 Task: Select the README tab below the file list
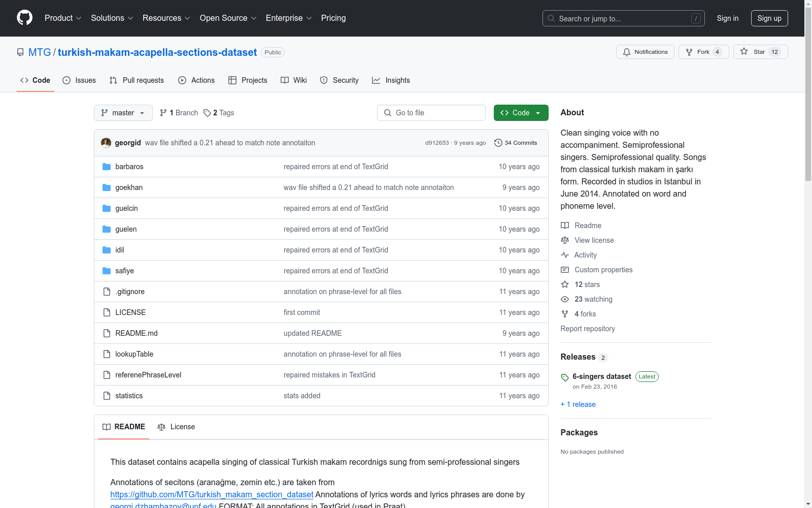[124, 427]
